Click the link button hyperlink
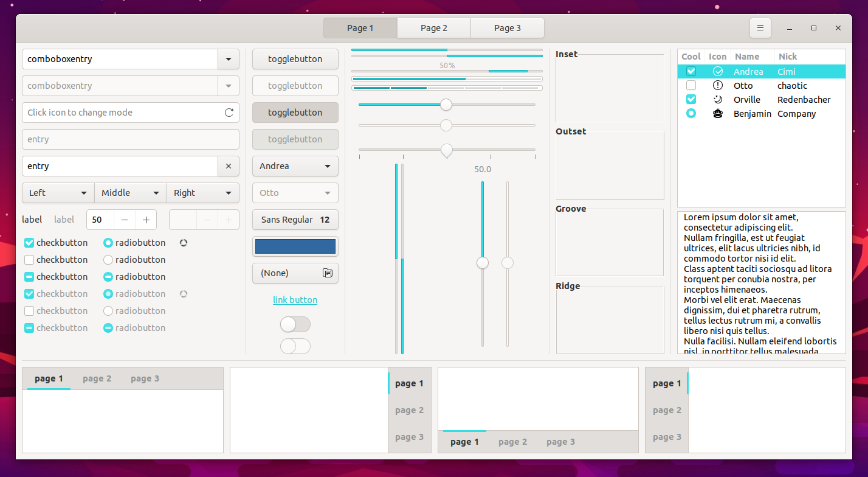This screenshot has width=868, height=477. 295,299
